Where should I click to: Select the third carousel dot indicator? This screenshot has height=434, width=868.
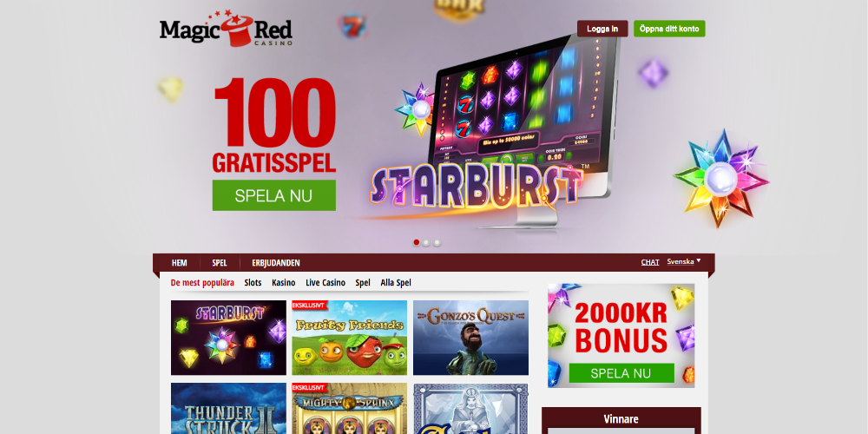coord(437,242)
